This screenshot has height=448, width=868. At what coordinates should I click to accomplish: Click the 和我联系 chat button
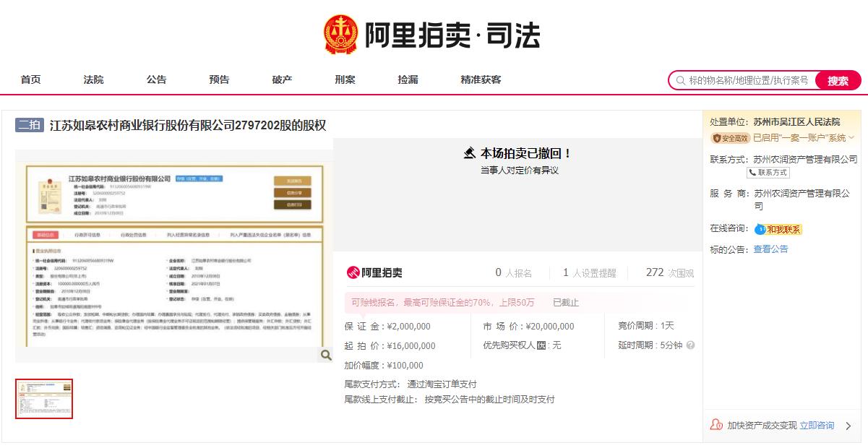pos(784,229)
